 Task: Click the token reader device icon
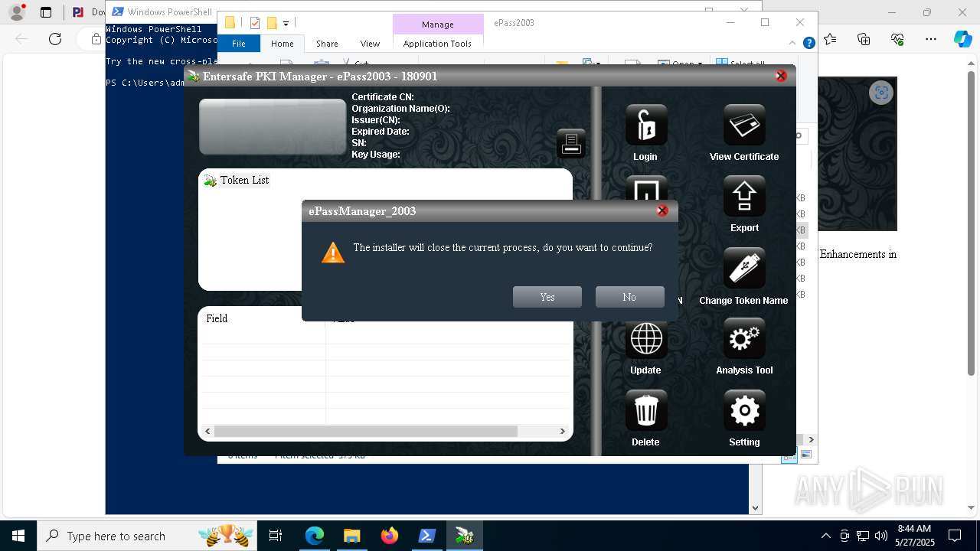[x=571, y=143]
